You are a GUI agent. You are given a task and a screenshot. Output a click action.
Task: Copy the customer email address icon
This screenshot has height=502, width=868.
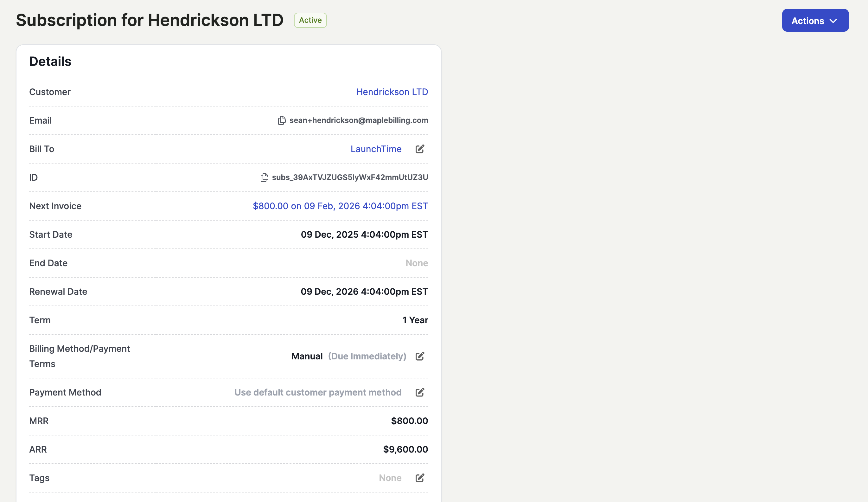[281, 120]
